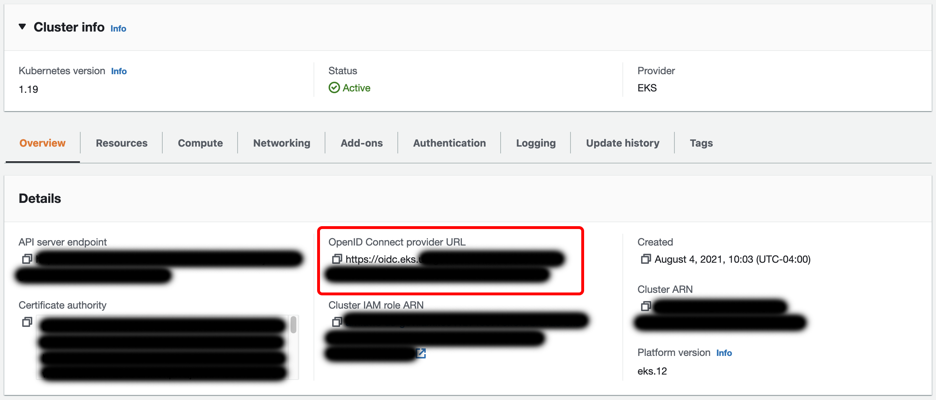Copy the API server endpoint value

[x=27, y=259]
